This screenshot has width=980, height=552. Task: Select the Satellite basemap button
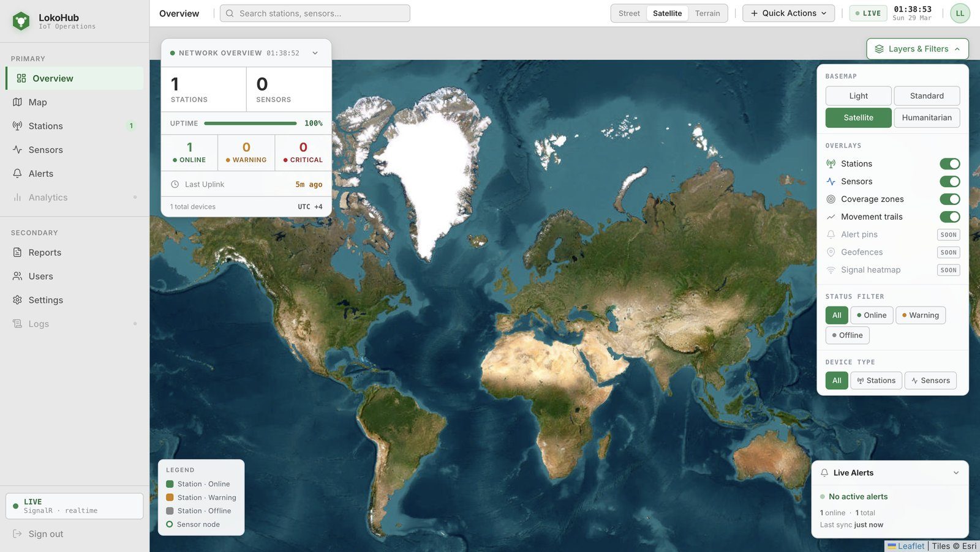click(858, 118)
